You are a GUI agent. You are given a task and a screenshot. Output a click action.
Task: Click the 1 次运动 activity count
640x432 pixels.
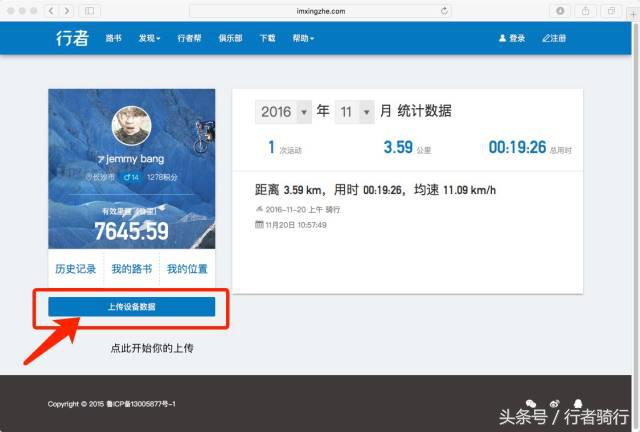click(284, 148)
